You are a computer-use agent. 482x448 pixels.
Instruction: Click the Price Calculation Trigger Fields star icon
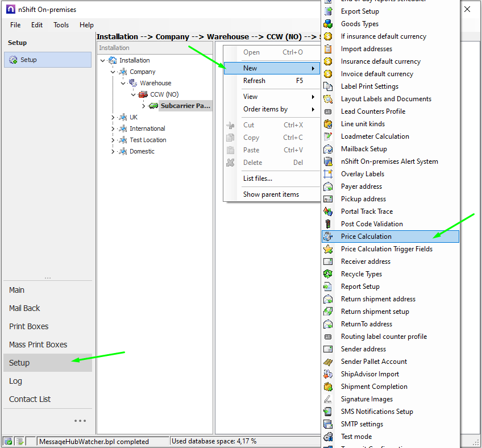pyautogui.click(x=328, y=249)
